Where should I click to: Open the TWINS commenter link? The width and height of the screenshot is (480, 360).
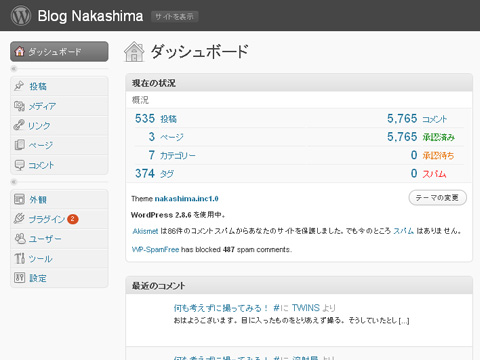tap(306, 307)
